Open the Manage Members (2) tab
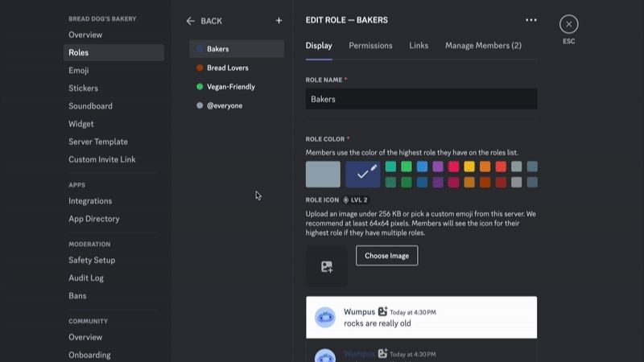Viewport: 644px width, 362px height. [x=483, y=46]
